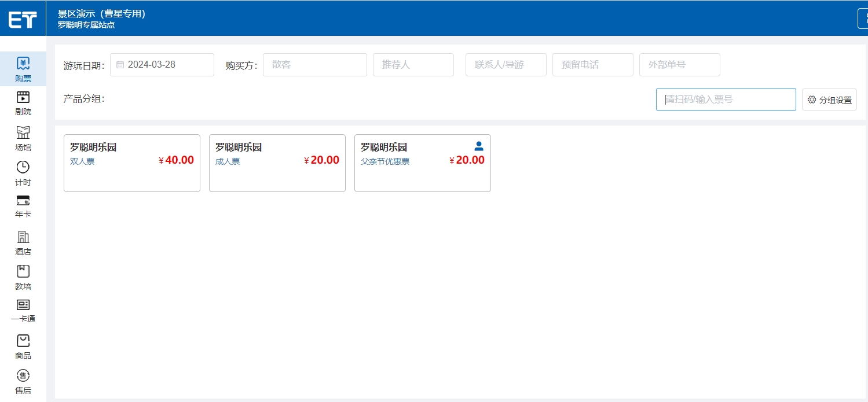This screenshot has height=402, width=868.
Task: Select the 双人票 ¥40.00 ticket card
Action: [132, 163]
